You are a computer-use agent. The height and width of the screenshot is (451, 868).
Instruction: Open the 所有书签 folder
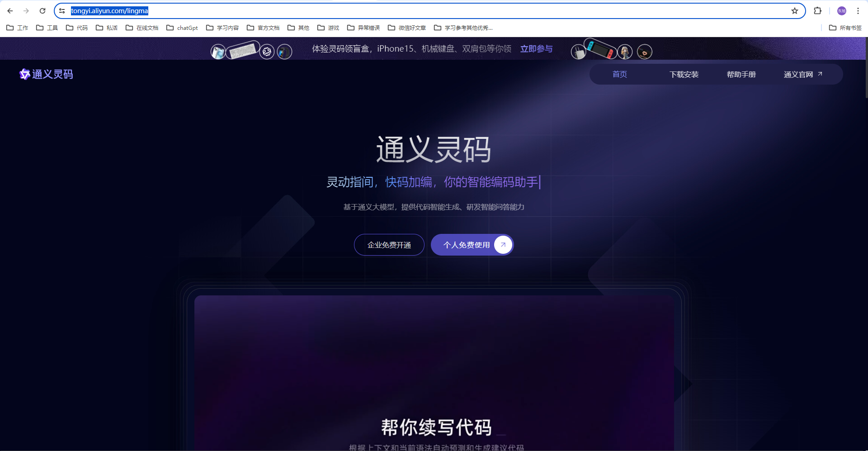click(845, 28)
